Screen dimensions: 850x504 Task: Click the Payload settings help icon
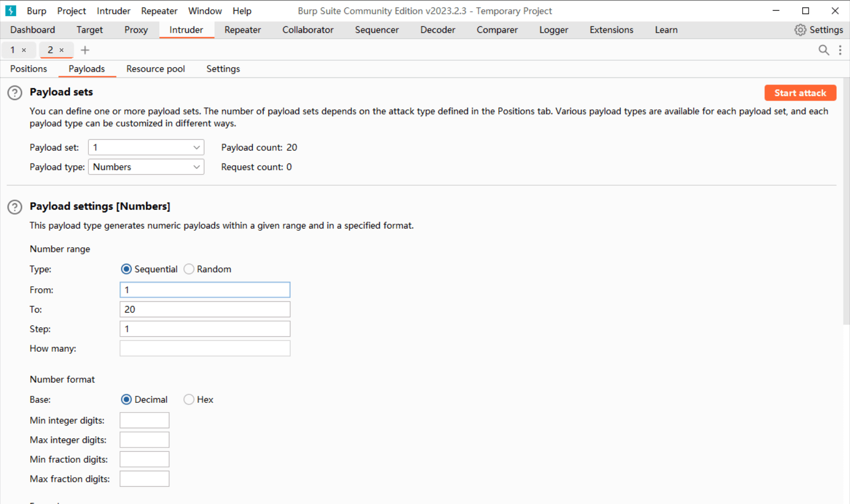pos(15,207)
